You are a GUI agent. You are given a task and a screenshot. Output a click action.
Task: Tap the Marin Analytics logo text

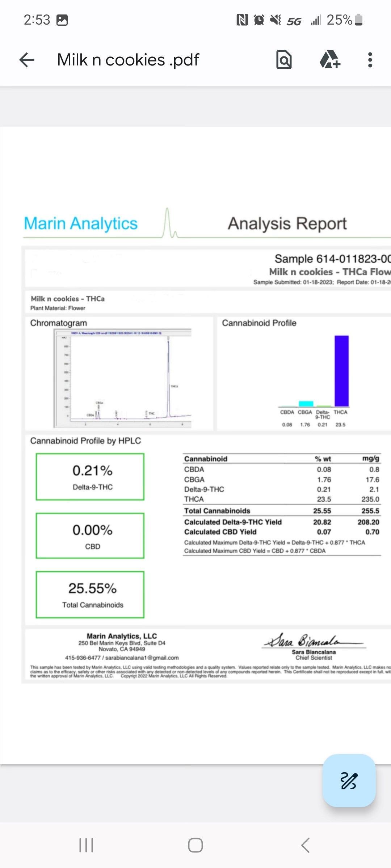pyautogui.click(x=81, y=224)
